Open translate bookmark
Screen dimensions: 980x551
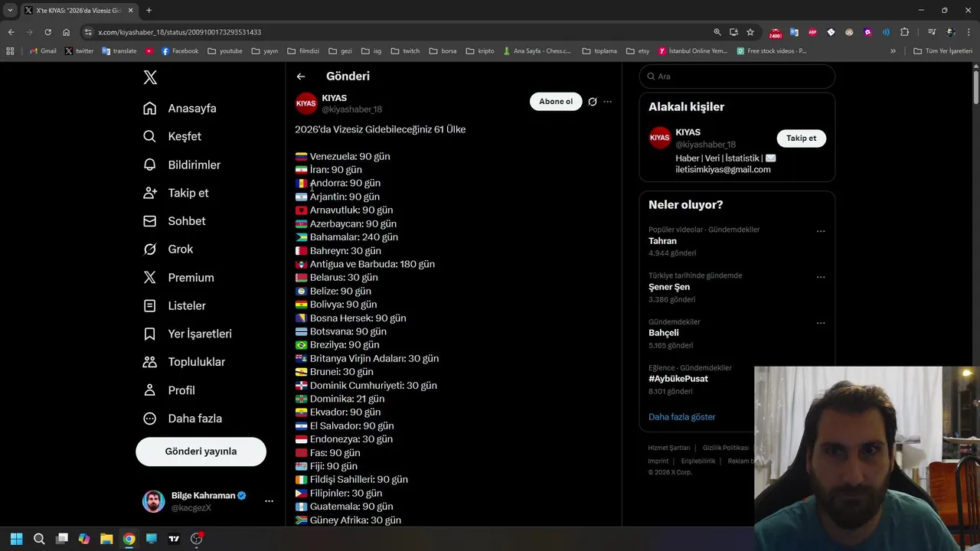point(119,51)
